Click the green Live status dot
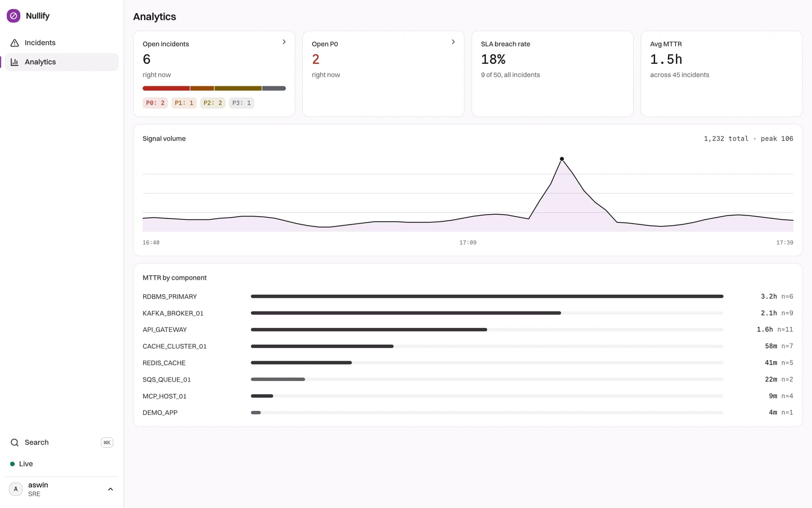Screen dimensions: 812x508 [12, 464]
